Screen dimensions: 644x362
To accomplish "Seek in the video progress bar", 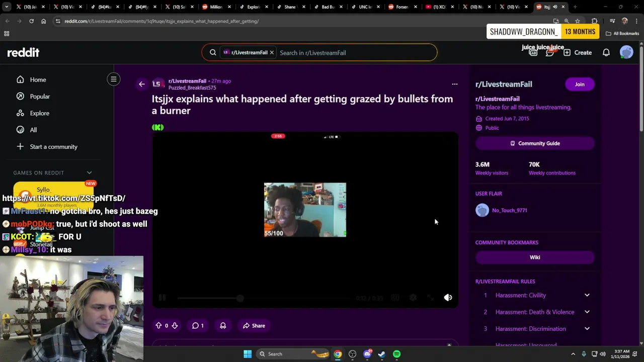I will tap(264, 298).
